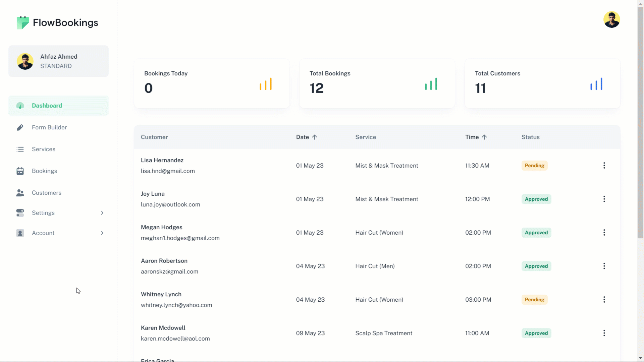
Task: Click the Ahfaz Ahmed profile card
Action: coord(59,61)
